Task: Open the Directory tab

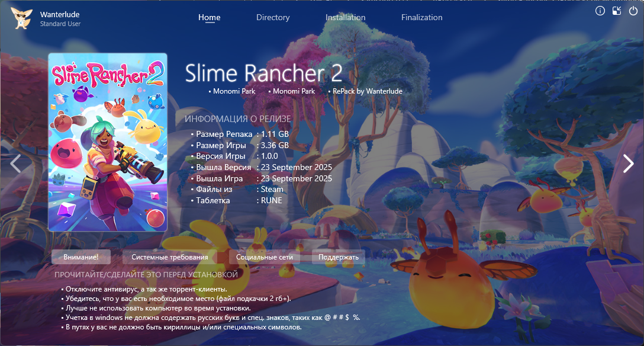Action: pos(273,17)
